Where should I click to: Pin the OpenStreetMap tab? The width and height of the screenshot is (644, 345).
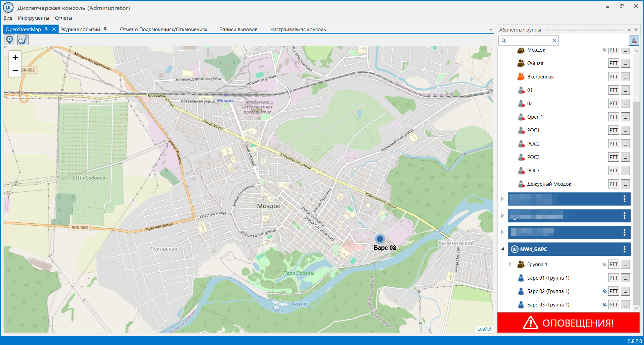(46, 29)
